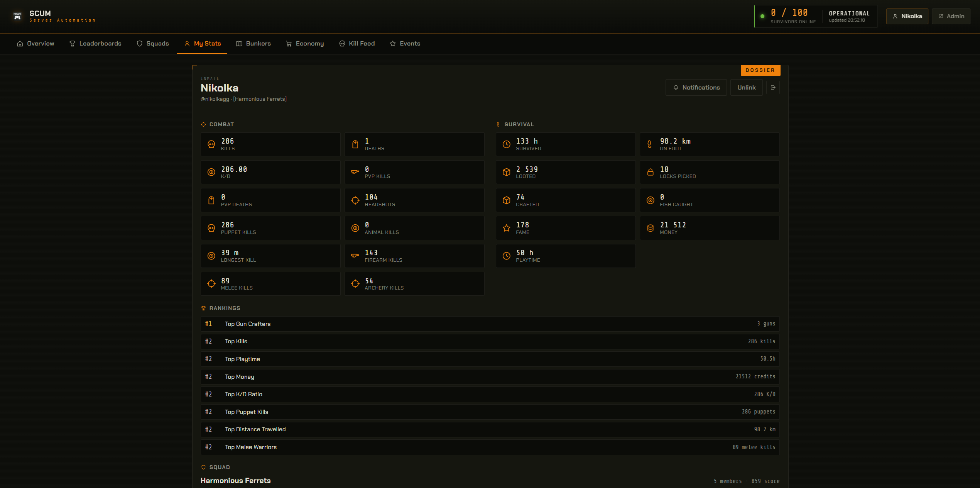This screenshot has width=980, height=488.
Task: Click the Rankings section heading
Action: pyautogui.click(x=225, y=308)
